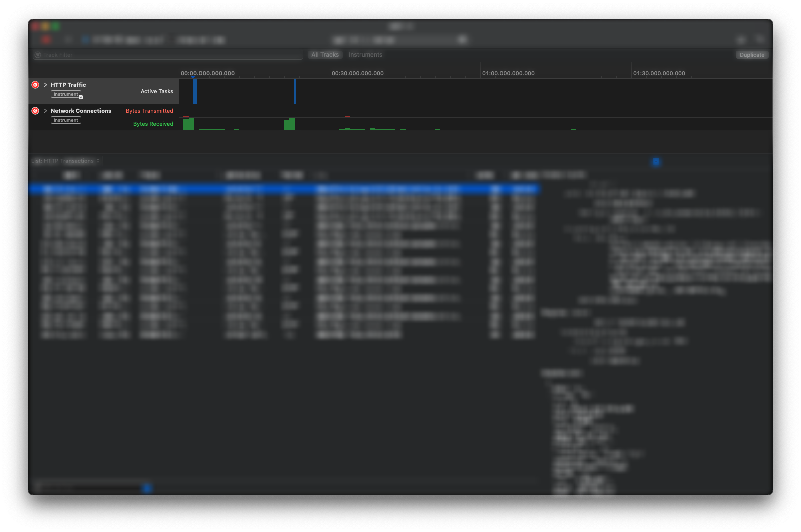This screenshot has width=801, height=532.
Task: Click the Network Connections Instrument badge
Action: tap(66, 120)
